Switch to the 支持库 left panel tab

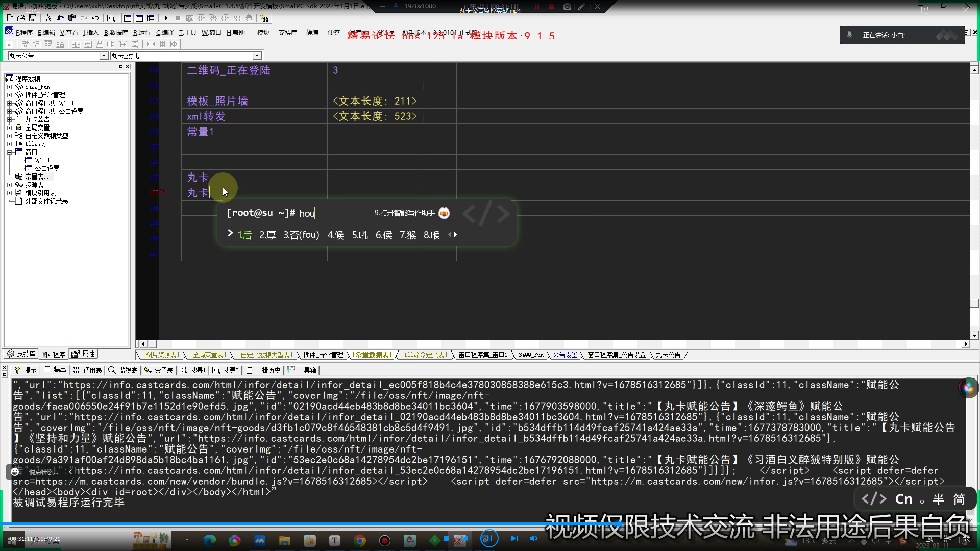[x=21, y=354]
